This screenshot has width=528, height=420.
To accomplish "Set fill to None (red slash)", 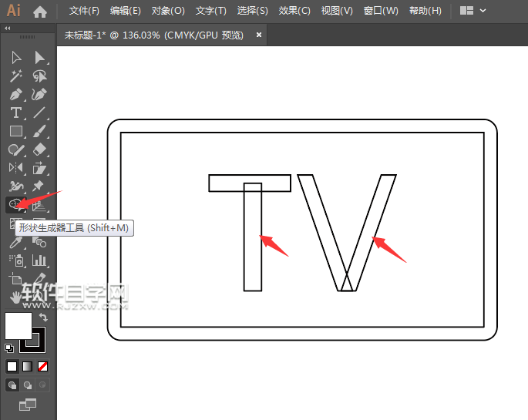I will click(42, 366).
